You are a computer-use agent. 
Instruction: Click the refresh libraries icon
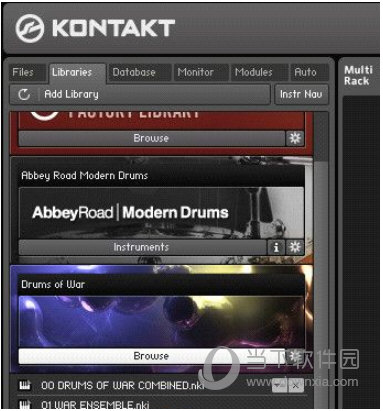24,95
